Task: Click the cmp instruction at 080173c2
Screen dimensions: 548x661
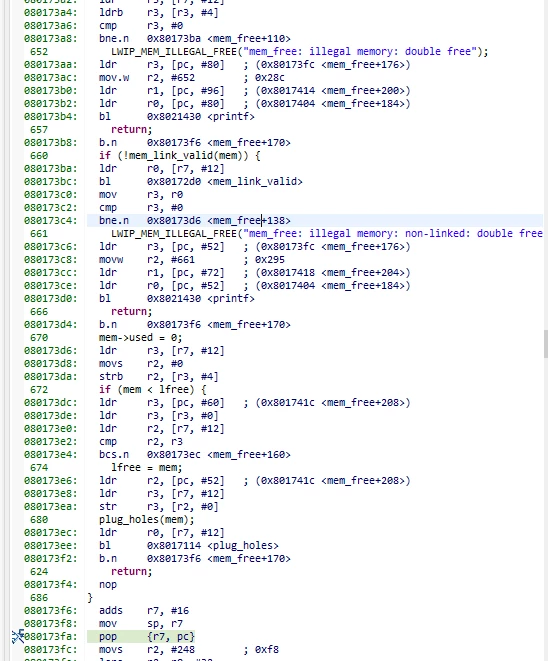Action: (141, 208)
